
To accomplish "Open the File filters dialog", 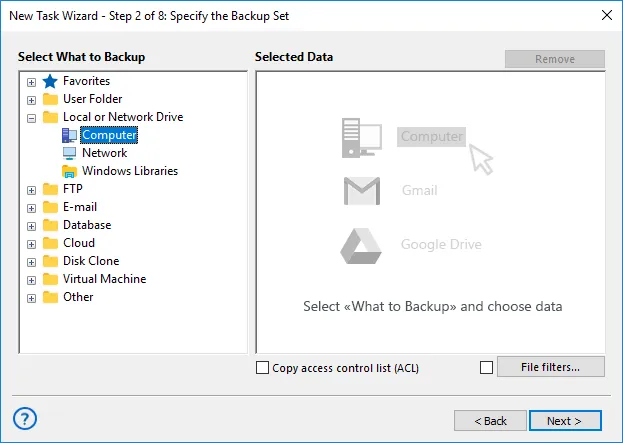I will (x=550, y=367).
